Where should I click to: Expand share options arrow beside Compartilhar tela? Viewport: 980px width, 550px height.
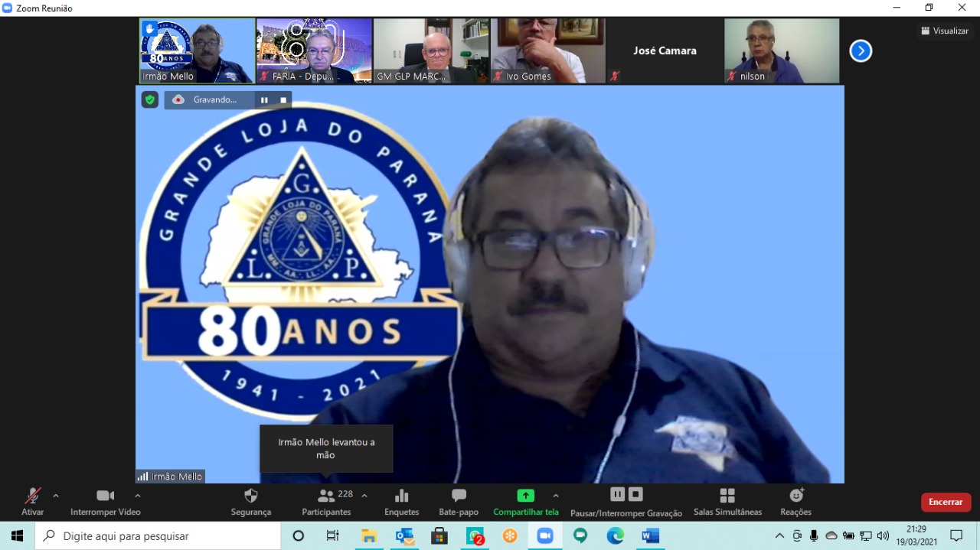coord(556,496)
